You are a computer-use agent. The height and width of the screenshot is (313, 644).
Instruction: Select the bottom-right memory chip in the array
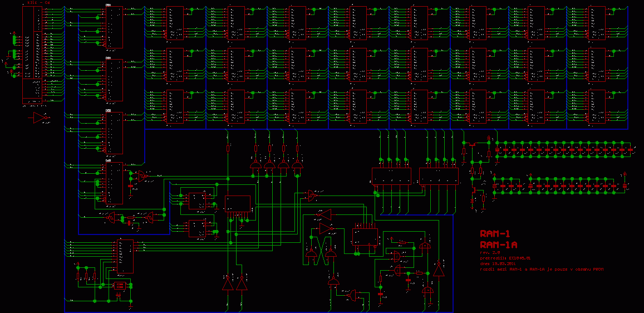coord(597,106)
